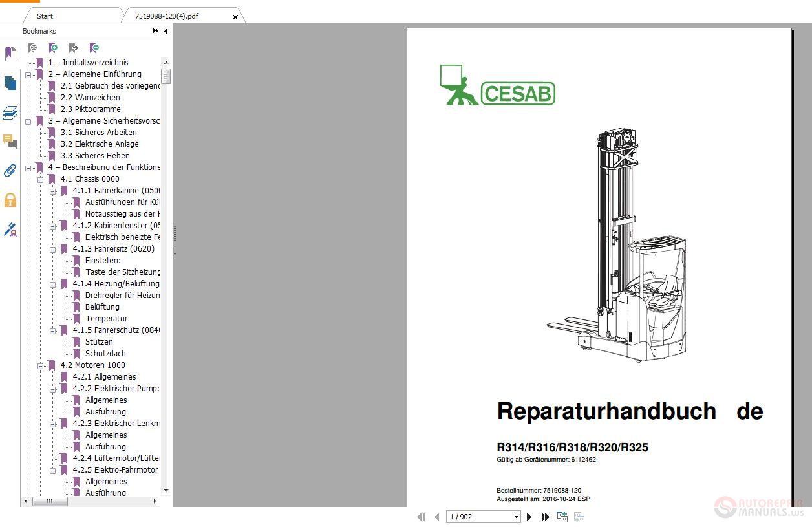Viewport: 812px width, 527px height.
Task: Open bookmark 2.2 Warnzeichen
Action: pyautogui.click(x=90, y=98)
